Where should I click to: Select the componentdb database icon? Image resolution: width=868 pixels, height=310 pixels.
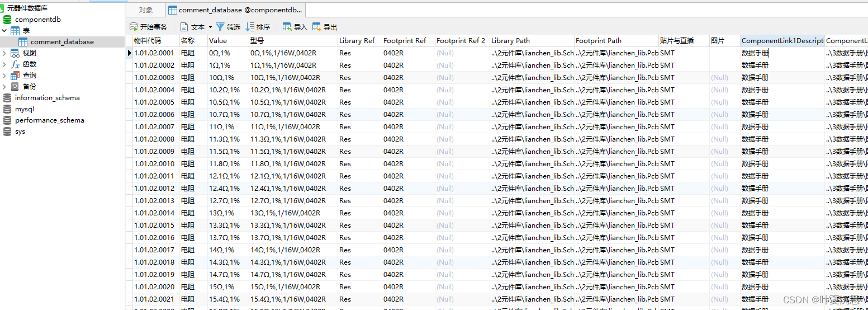[7, 20]
